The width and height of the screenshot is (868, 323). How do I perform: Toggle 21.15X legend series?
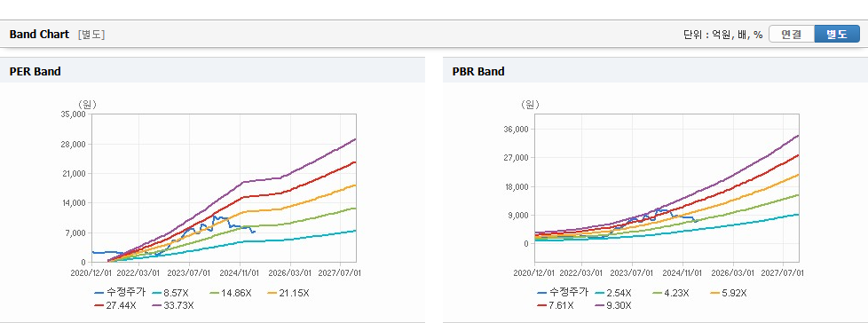pyautogui.click(x=288, y=293)
